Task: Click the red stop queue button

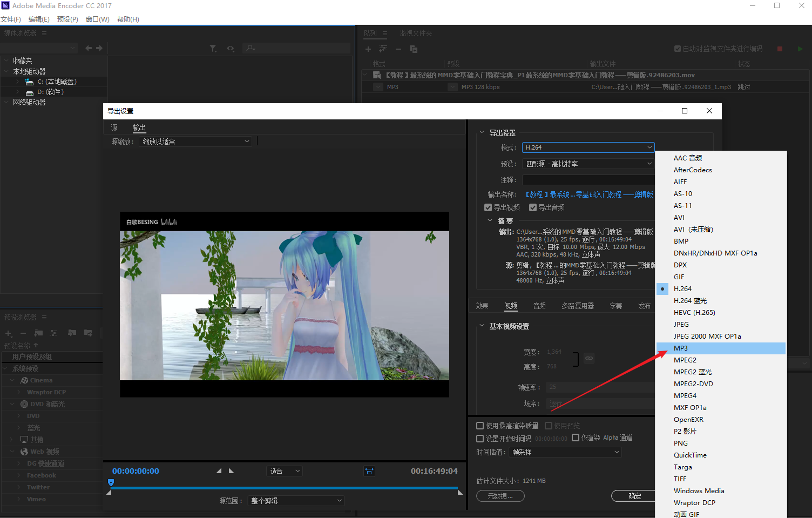Action: point(780,49)
